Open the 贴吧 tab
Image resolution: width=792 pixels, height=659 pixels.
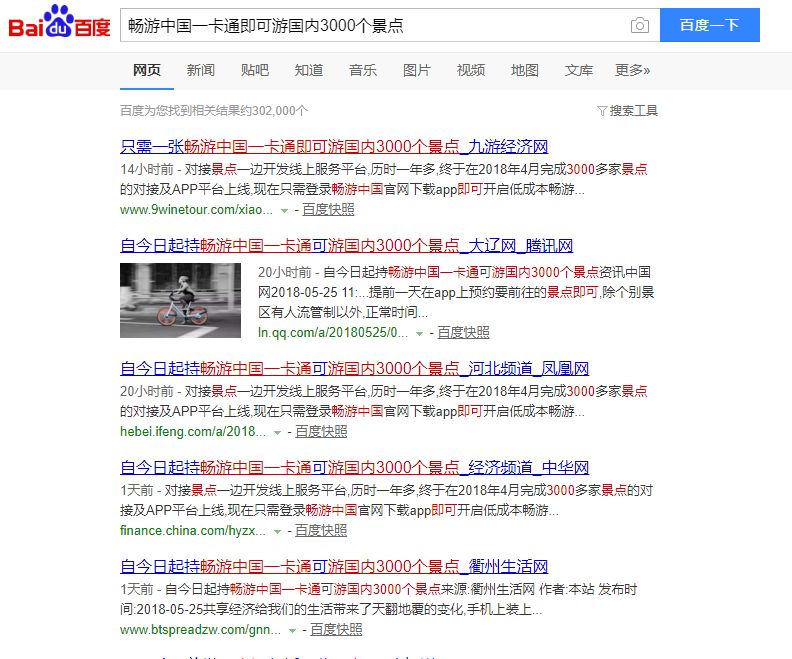click(x=255, y=70)
